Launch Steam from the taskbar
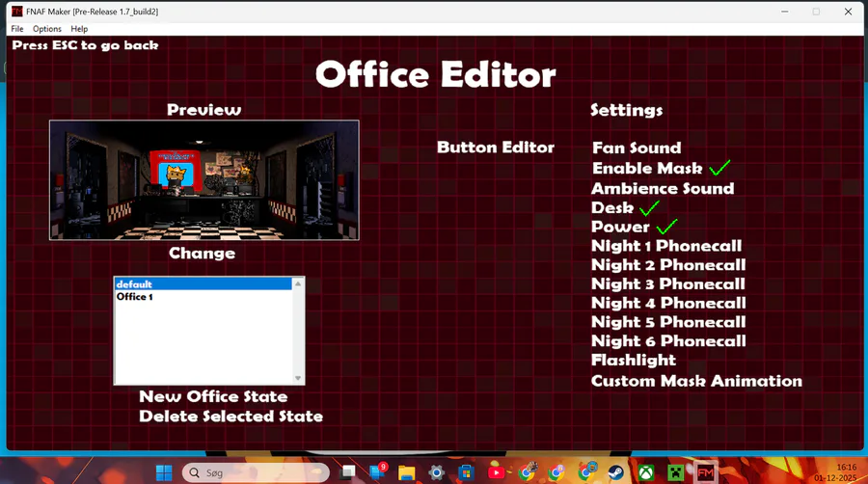The width and height of the screenshot is (868, 484). pos(615,473)
